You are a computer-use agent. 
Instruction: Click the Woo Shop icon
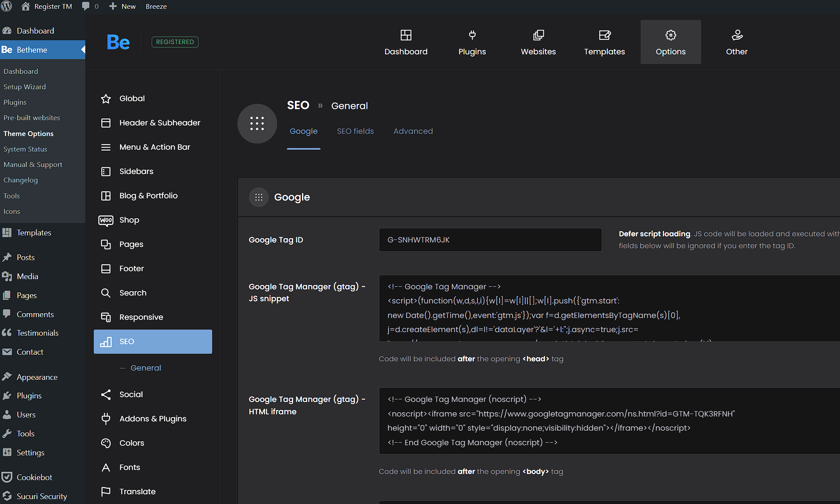tap(106, 220)
